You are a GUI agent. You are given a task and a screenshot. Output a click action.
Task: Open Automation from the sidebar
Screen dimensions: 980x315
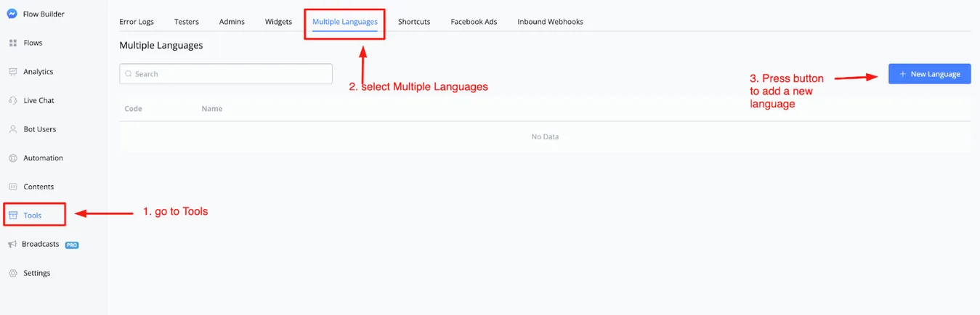[43, 157]
